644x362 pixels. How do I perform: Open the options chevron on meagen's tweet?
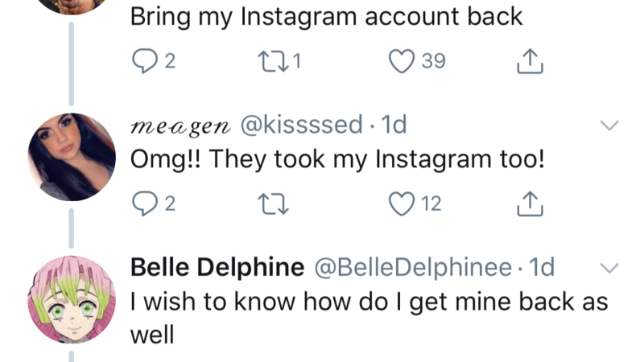[609, 126]
